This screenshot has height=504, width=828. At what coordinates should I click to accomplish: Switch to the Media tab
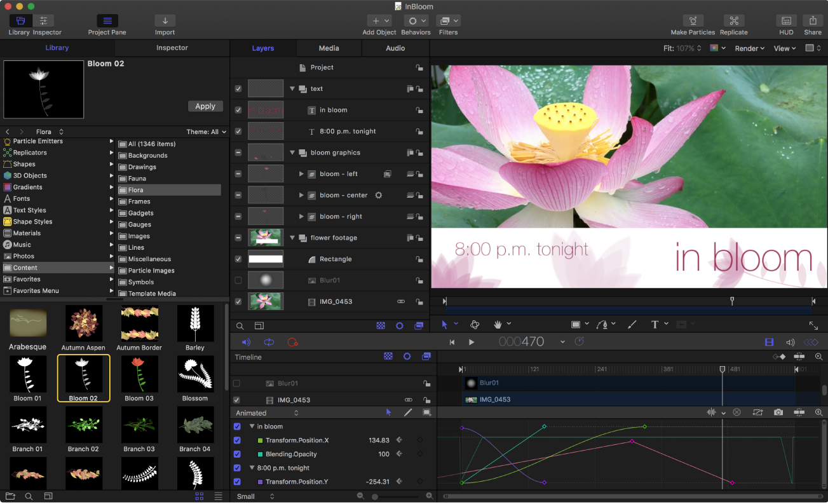point(329,48)
